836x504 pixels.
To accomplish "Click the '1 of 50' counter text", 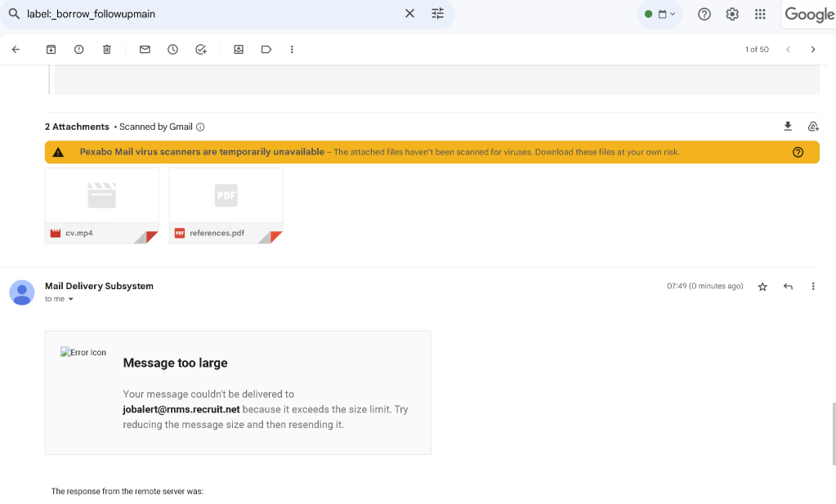I will 757,50.
